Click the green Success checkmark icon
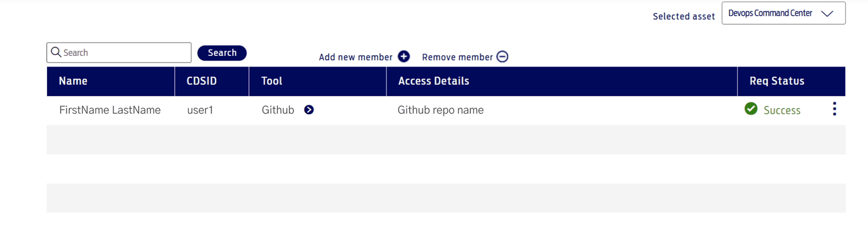 [x=751, y=109]
